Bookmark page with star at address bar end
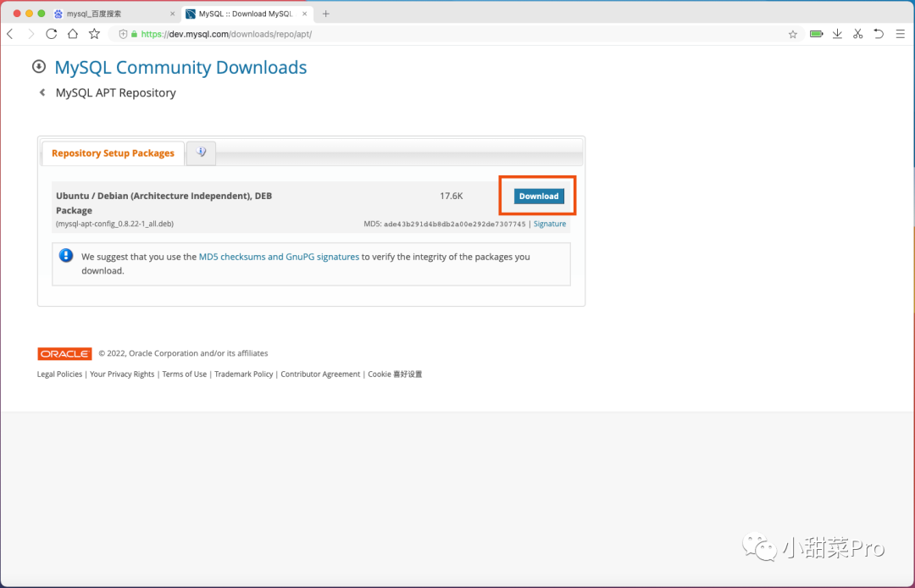 pos(792,34)
